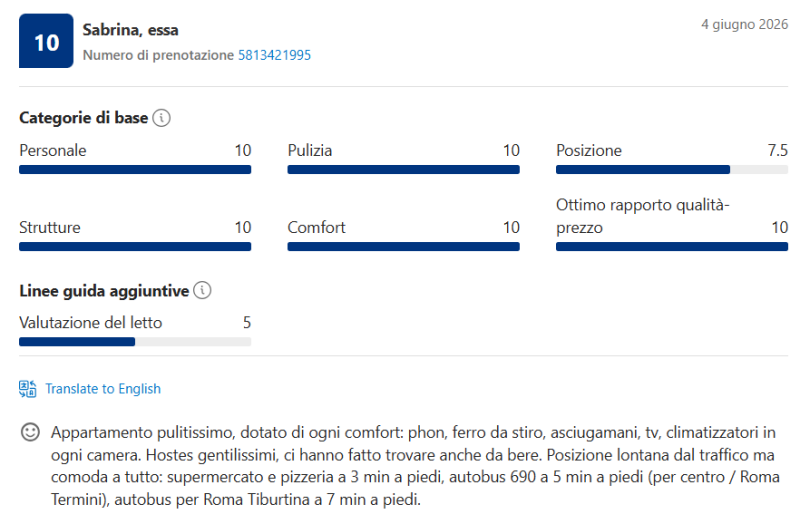Click the translate icon before Translate to English

tap(28, 389)
